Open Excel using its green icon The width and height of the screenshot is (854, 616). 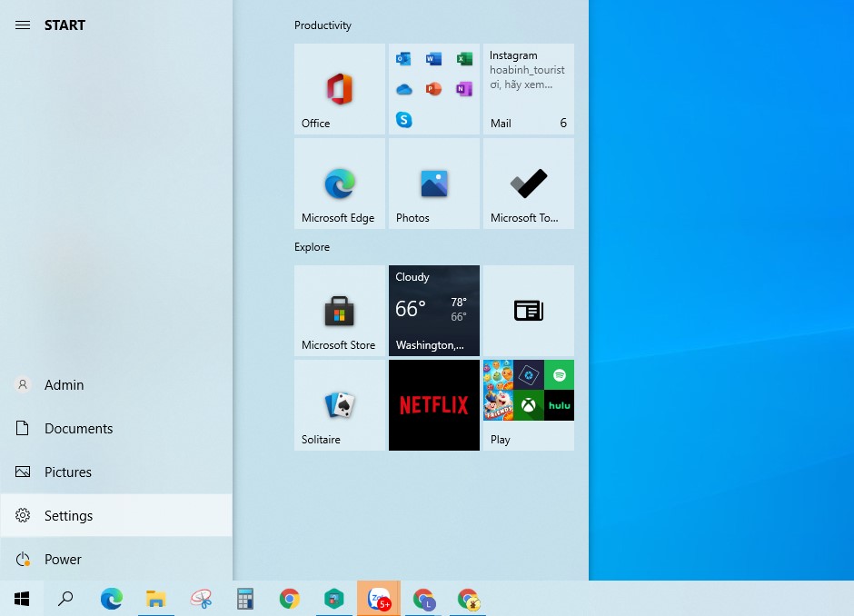[x=464, y=58]
